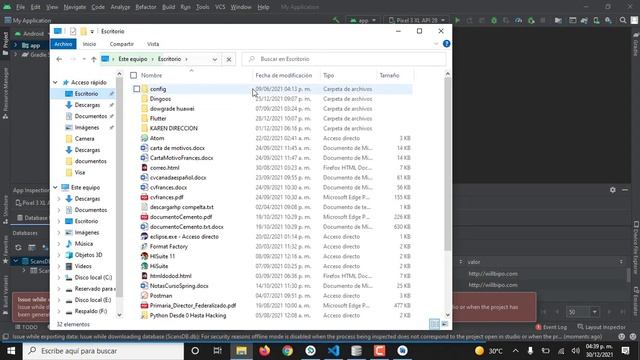Open Event Log in status bar
Viewport: 640px width, 360px height.
551,327
